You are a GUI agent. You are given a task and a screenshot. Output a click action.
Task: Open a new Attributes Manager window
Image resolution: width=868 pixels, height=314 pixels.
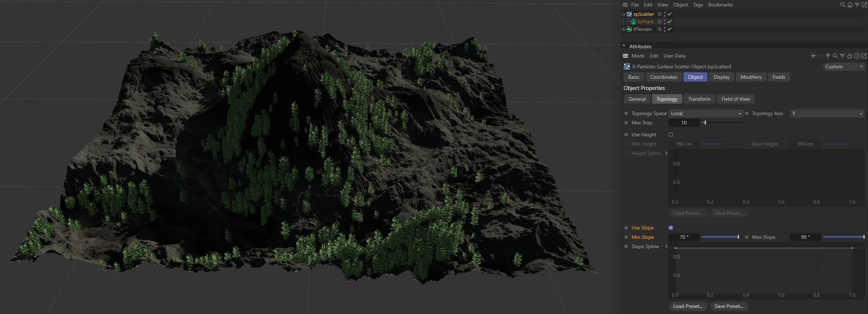(x=864, y=56)
